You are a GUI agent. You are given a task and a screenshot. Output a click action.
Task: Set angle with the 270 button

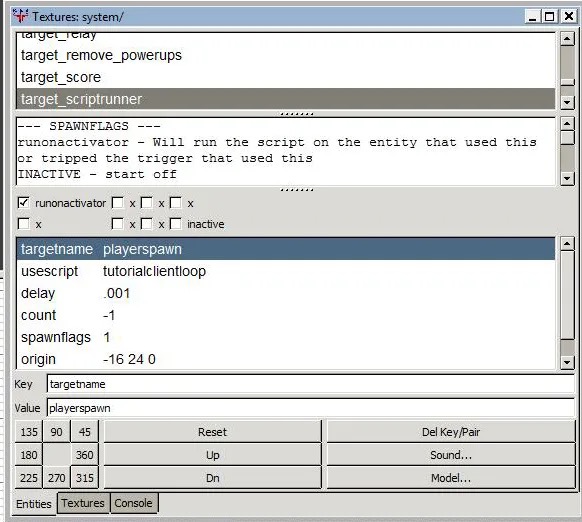pyautogui.click(x=56, y=478)
